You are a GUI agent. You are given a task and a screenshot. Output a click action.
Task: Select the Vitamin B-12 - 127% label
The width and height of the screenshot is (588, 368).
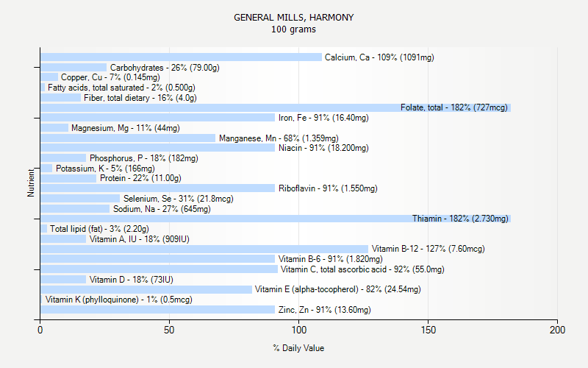click(x=429, y=249)
